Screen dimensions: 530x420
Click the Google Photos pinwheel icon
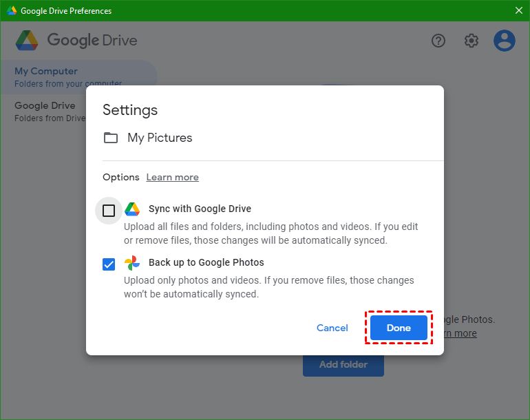pyautogui.click(x=132, y=263)
